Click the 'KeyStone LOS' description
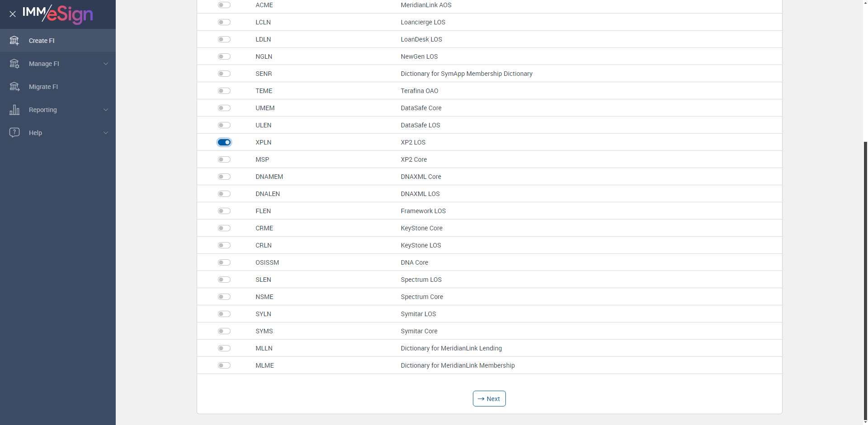This screenshot has height=425, width=868. pyautogui.click(x=421, y=245)
